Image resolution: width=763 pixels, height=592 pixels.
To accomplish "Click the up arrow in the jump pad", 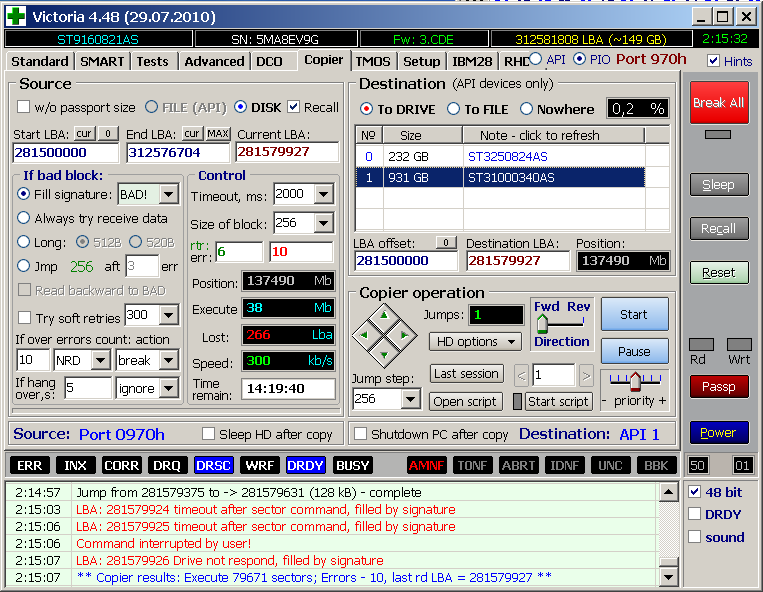I will 385,315.
